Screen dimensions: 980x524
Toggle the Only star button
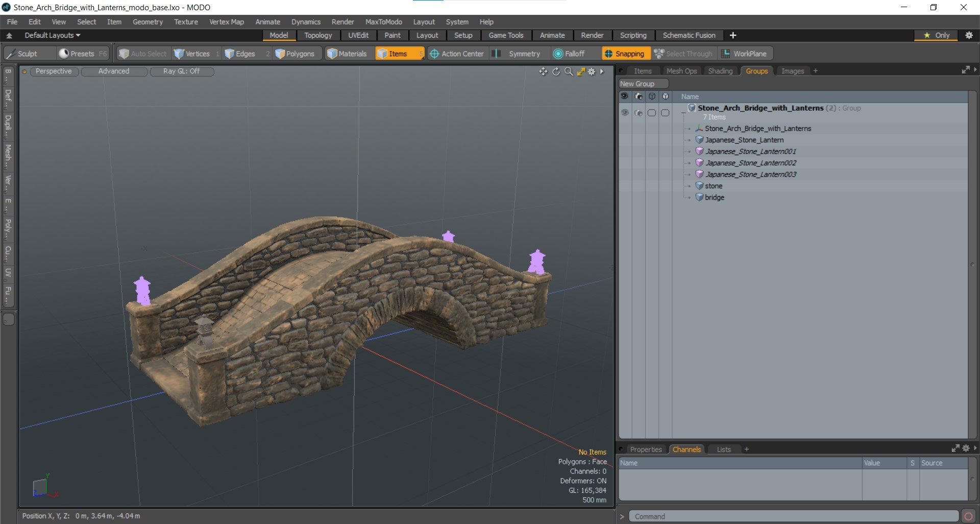937,35
